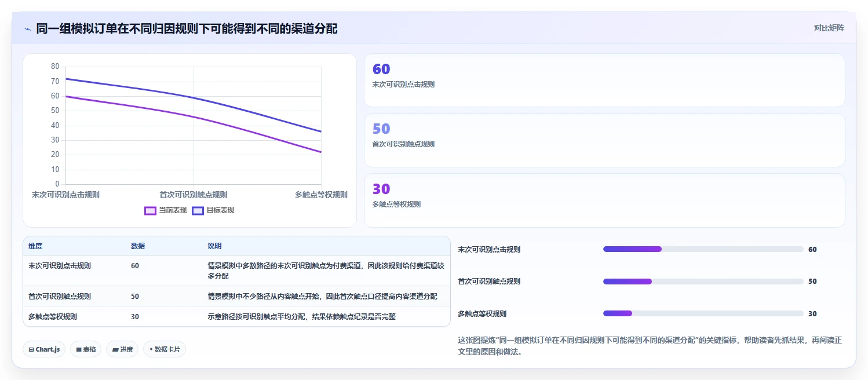868x380 pixels.
Task: Click the summary paragraph starting 这张图提炼
Action: click(650, 346)
